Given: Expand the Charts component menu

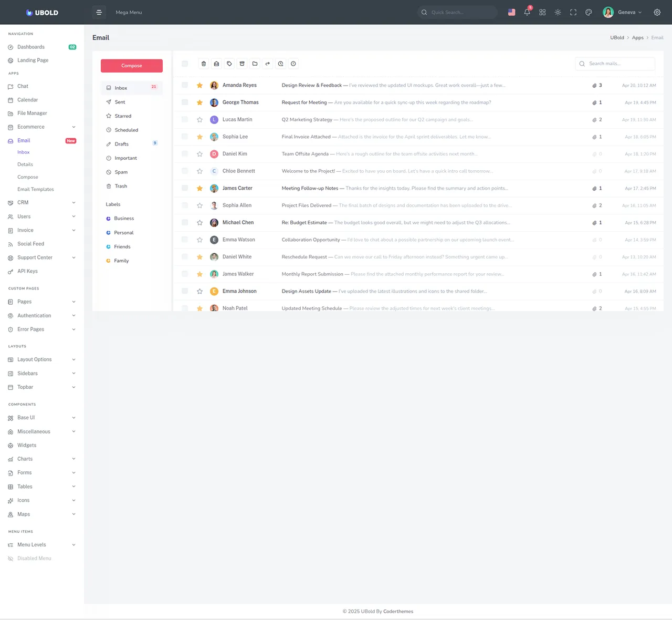Looking at the screenshot, I should click(42, 459).
